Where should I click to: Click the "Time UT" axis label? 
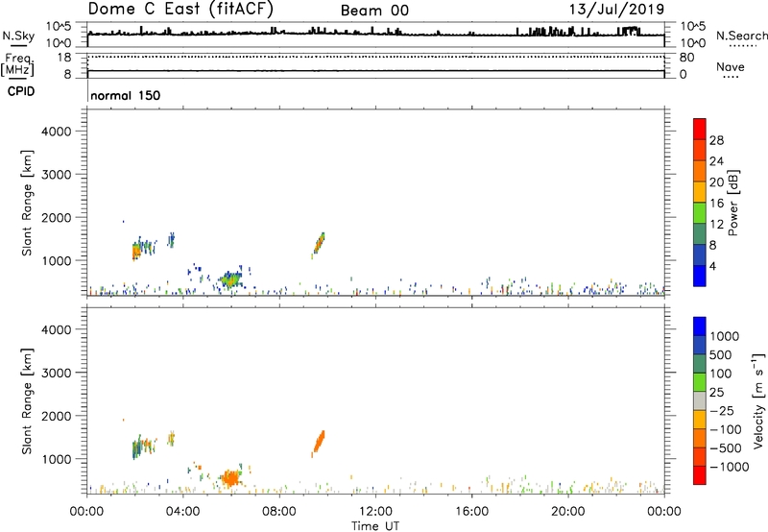375,526
